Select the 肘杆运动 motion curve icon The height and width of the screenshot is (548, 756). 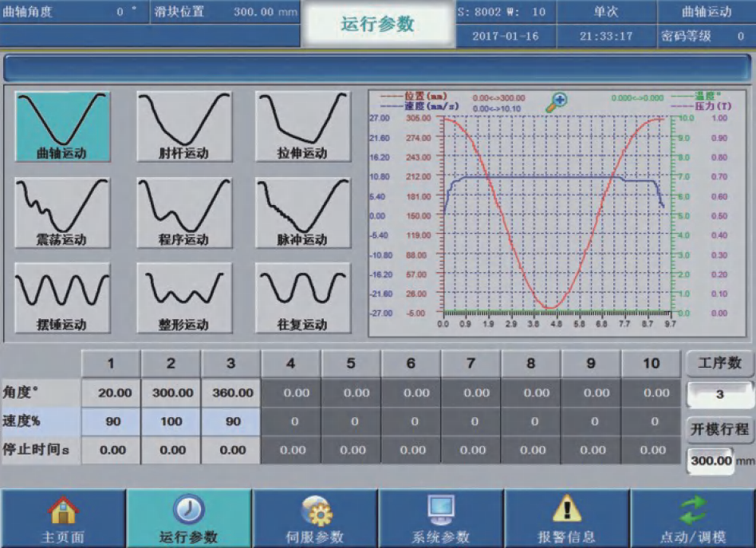(x=183, y=127)
